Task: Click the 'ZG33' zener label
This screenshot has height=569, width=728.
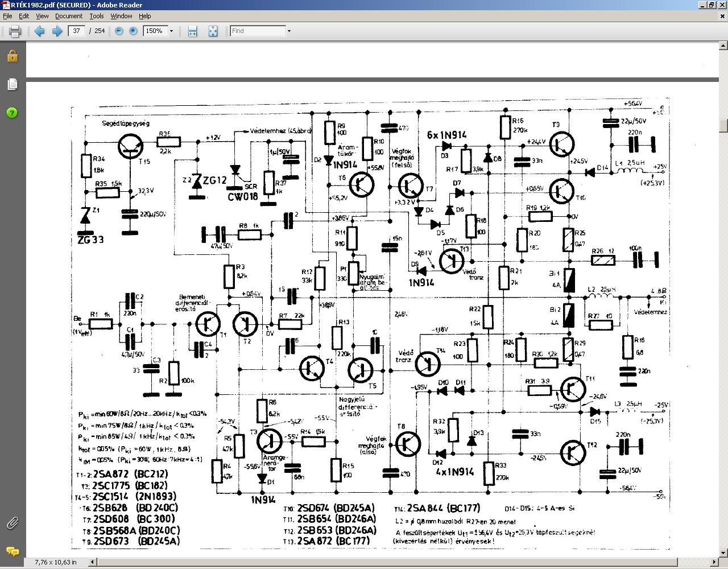Action: (x=91, y=240)
